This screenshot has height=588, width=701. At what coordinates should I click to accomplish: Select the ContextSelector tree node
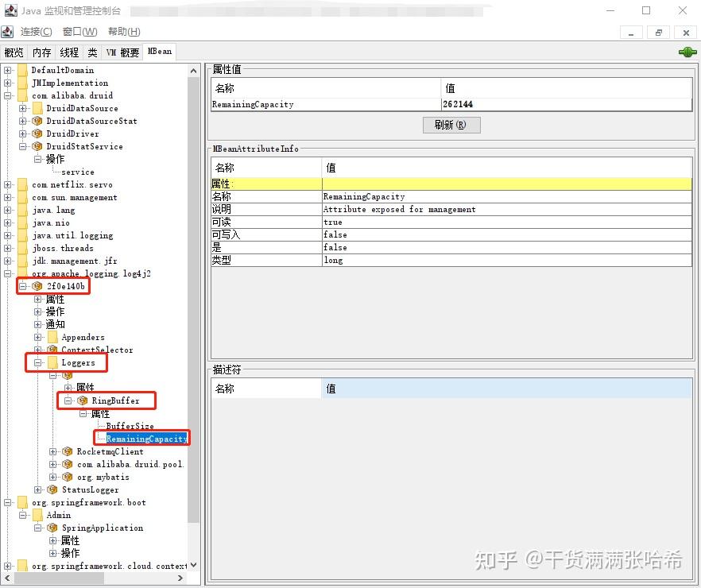[x=97, y=350]
